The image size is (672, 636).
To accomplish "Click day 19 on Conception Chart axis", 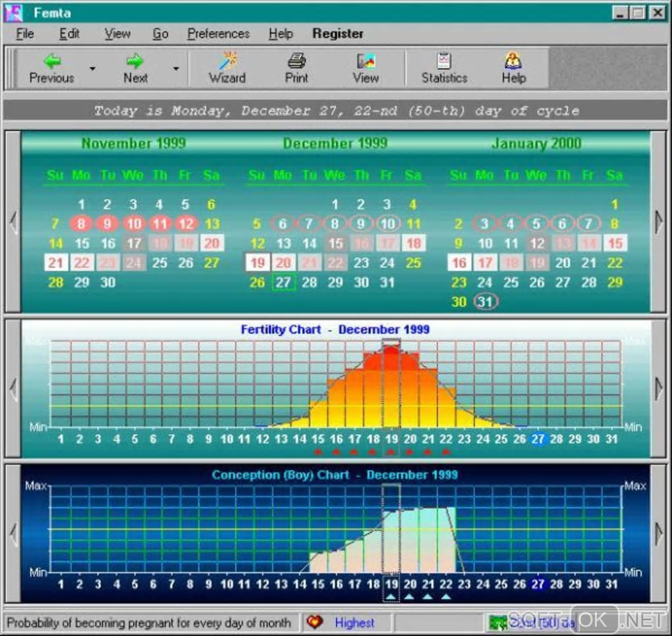I will pos(391,584).
